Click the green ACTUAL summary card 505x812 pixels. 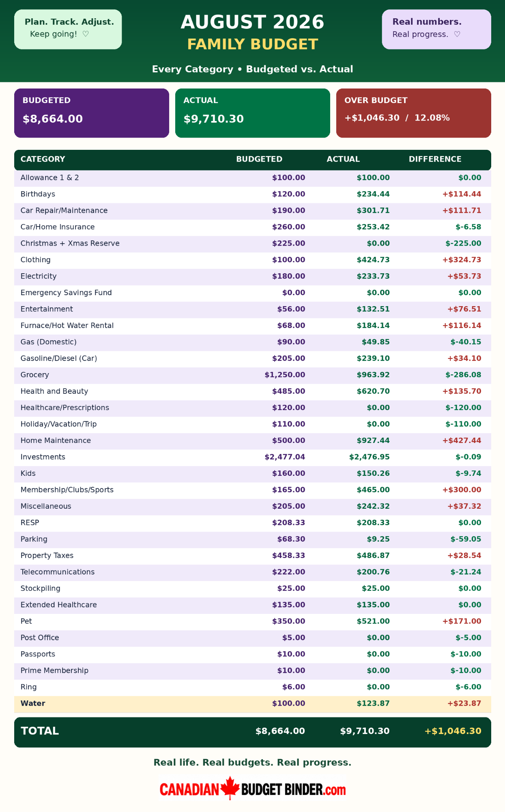pos(253,113)
